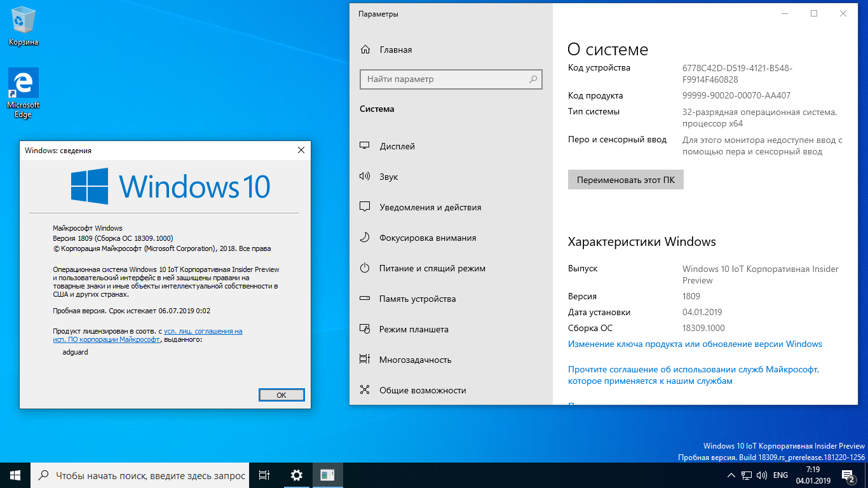
Task: Click the Система sidebar heading
Action: (377, 109)
